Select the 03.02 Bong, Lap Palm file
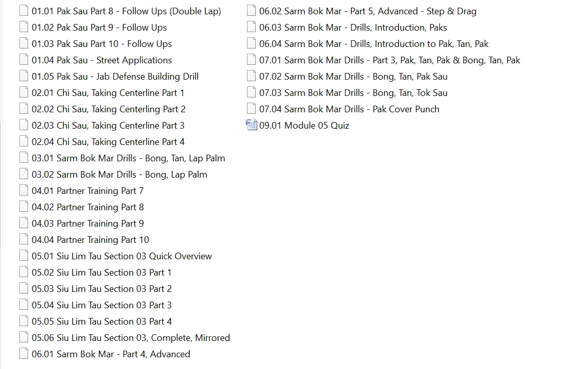Screen dimensions: 588x369 pos(119,175)
